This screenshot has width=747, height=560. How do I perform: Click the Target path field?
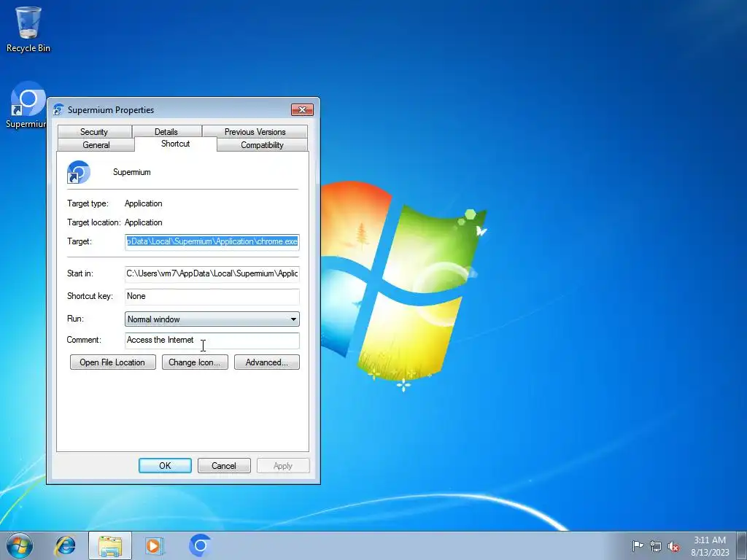point(212,241)
